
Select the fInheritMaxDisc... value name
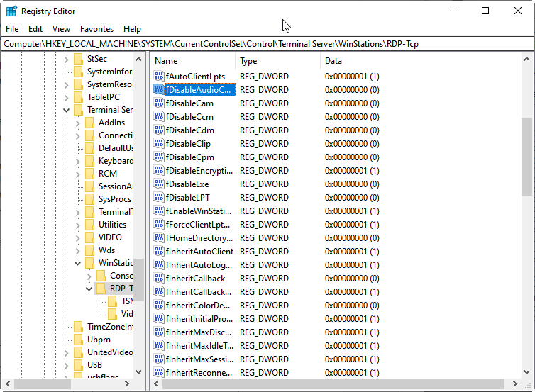[199, 332]
